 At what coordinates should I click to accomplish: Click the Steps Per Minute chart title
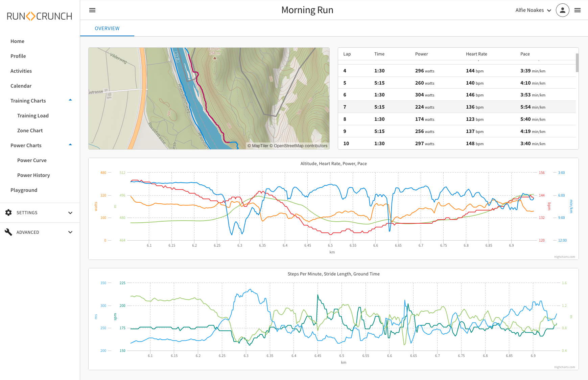[334, 274]
